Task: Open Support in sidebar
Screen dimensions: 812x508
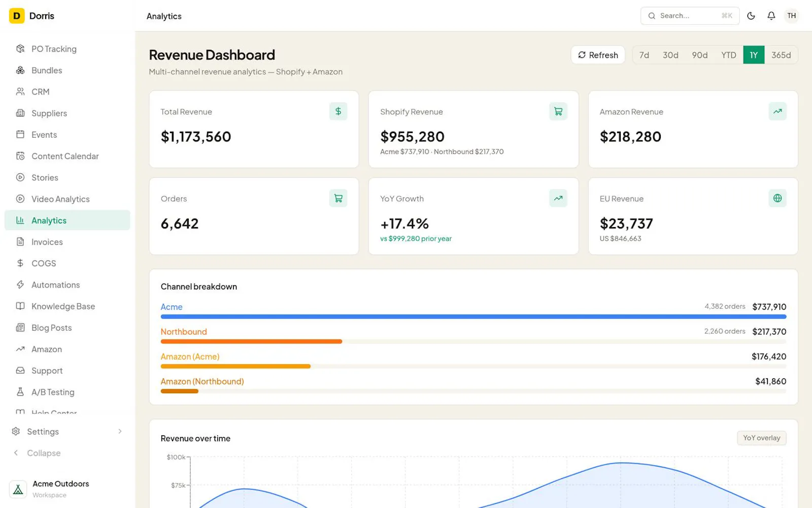Action: point(67,370)
